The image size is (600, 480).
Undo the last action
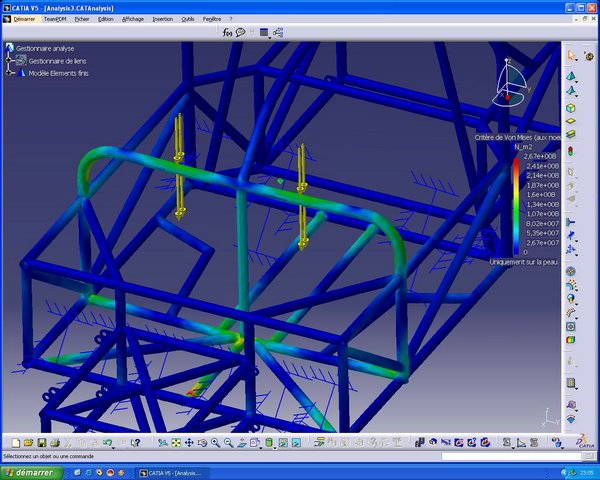click(x=107, y=443)
